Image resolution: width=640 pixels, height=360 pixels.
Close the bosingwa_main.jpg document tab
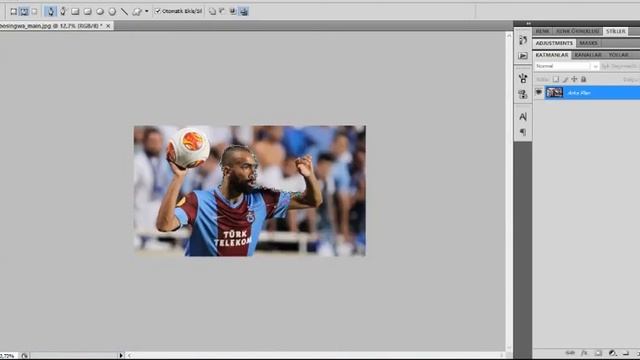108,26
